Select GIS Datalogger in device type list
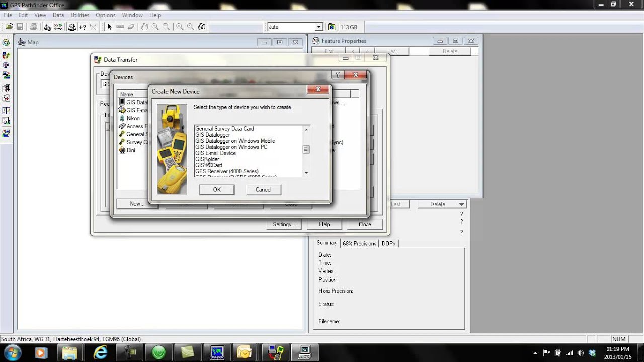This screenshot has height=362, width=644. point(212,135)
